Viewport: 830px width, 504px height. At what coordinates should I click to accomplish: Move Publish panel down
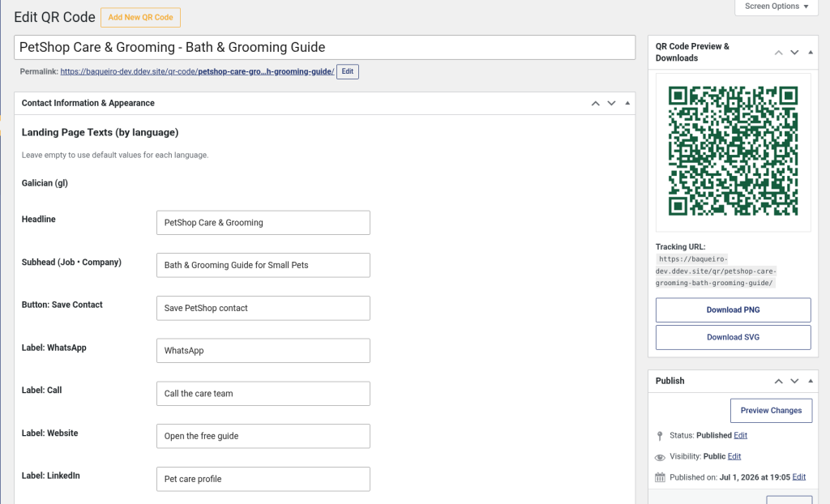tap(794, 381)
